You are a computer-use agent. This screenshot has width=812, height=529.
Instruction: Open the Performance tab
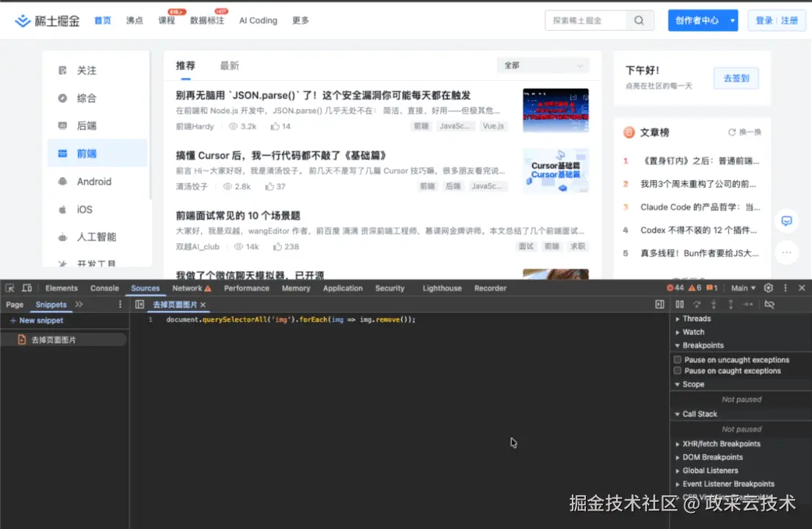pyautogui.click(x=247, y=288)
